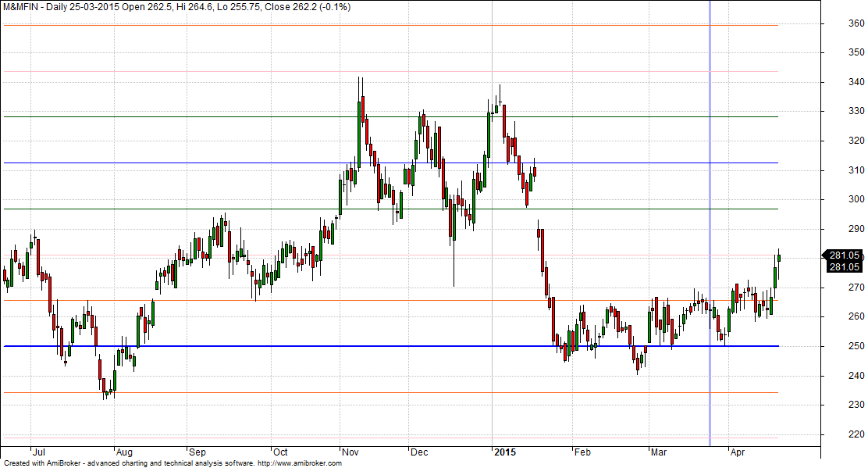Screen dimensions: 868x468
Task: Open the www.amibroker.com link in footer
Action: tap(302, 463)
